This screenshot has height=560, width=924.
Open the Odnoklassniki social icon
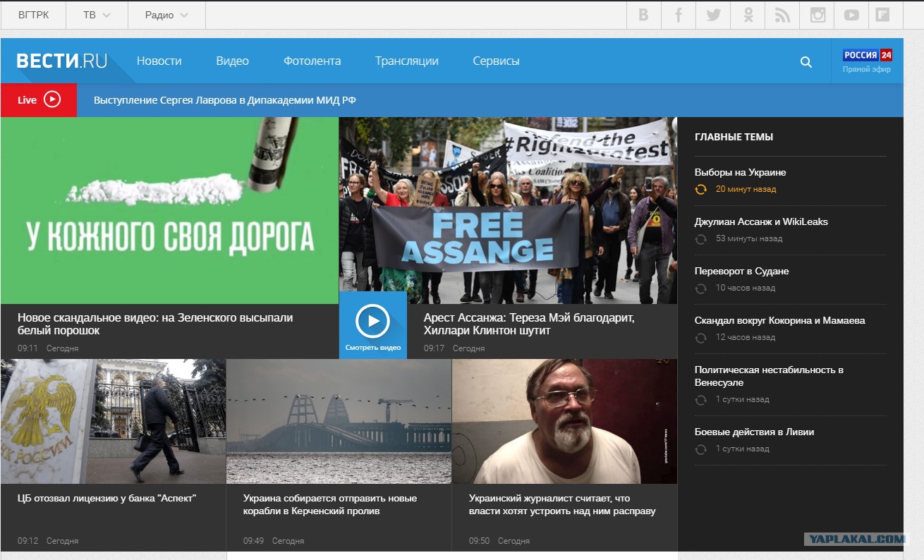pos(748,15)
